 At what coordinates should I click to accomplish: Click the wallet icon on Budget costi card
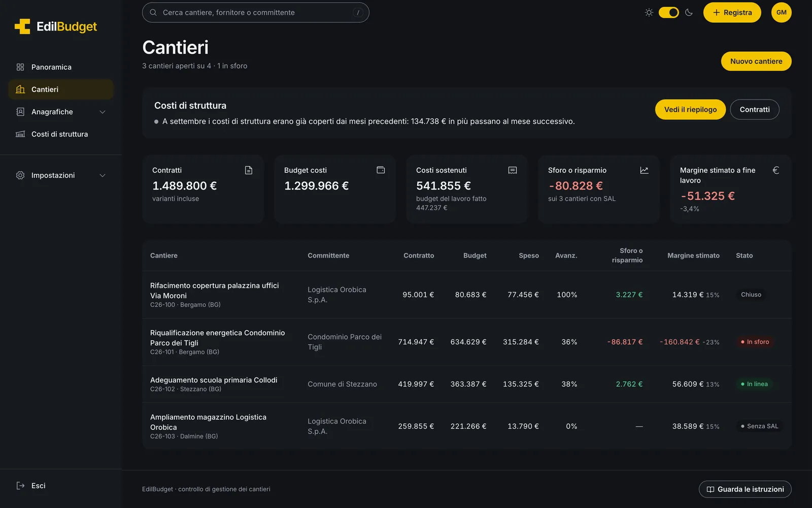point(381,170)
